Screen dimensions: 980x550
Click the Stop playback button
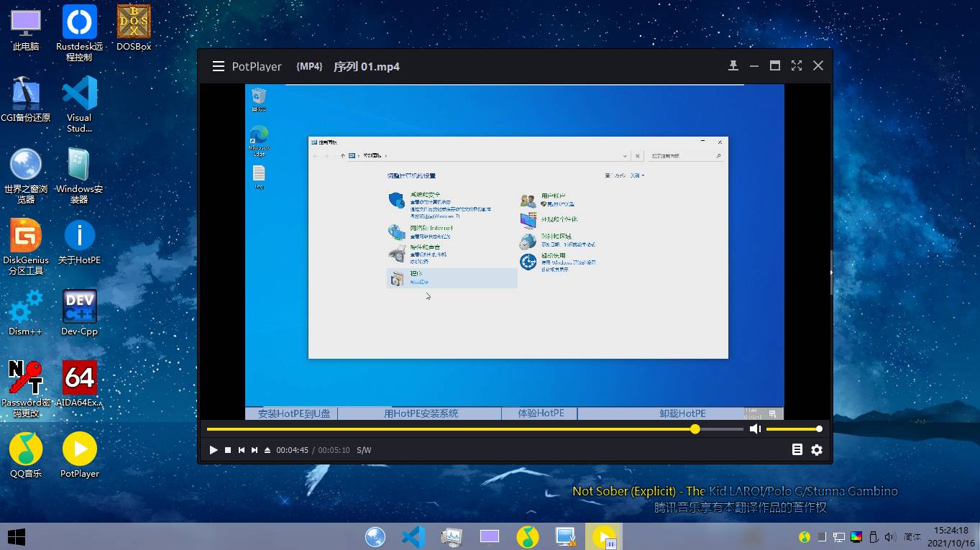[228, 450]
